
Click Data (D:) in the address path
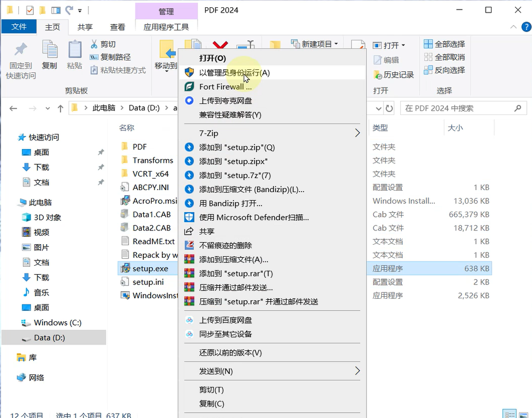point(144,108)
